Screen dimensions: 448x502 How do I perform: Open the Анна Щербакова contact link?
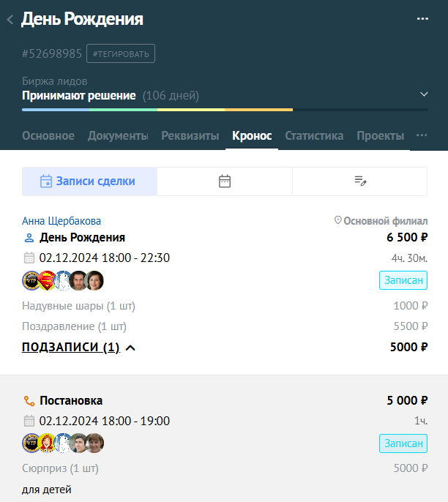pos(61,221)
